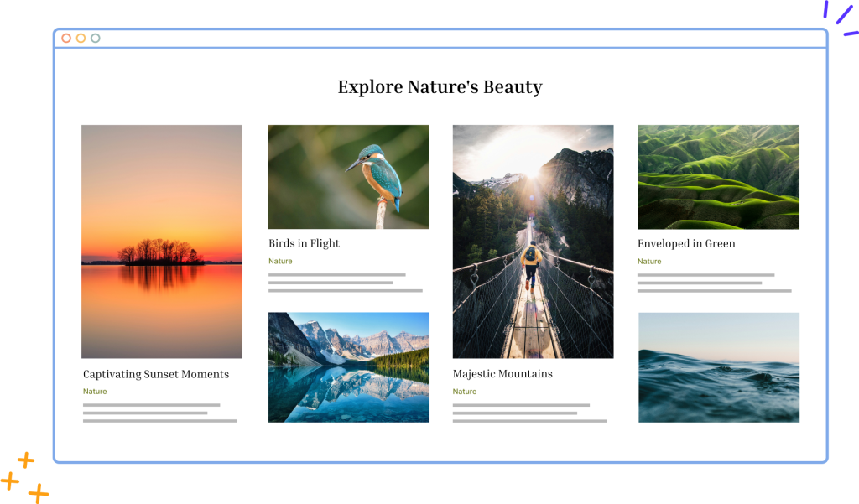The height and width of the screenshot is (504, 859).
Task: Click description lines below Majestic Mountains
Action: point(528,413)
